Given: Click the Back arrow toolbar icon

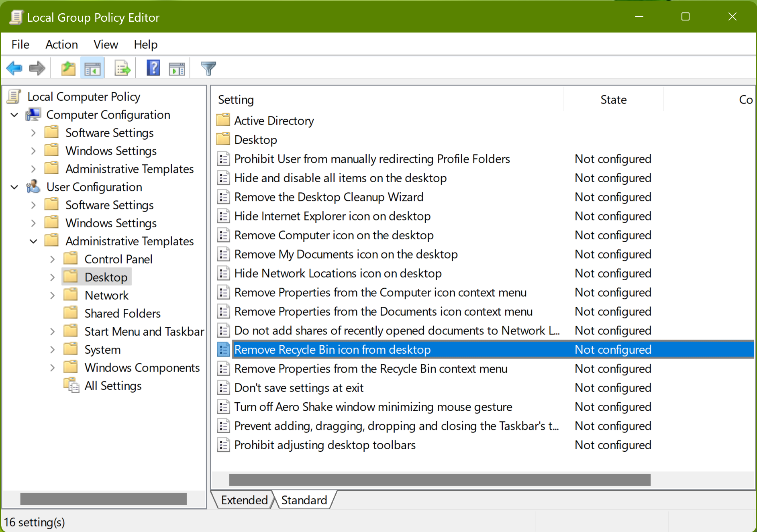Looking at the screenshot, I should [x=14, y=68].
